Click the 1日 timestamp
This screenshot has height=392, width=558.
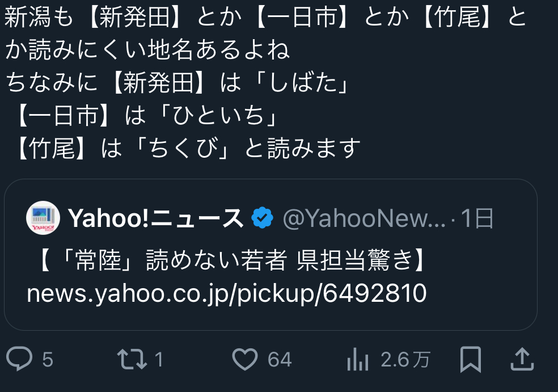click(x=477, y=218)
